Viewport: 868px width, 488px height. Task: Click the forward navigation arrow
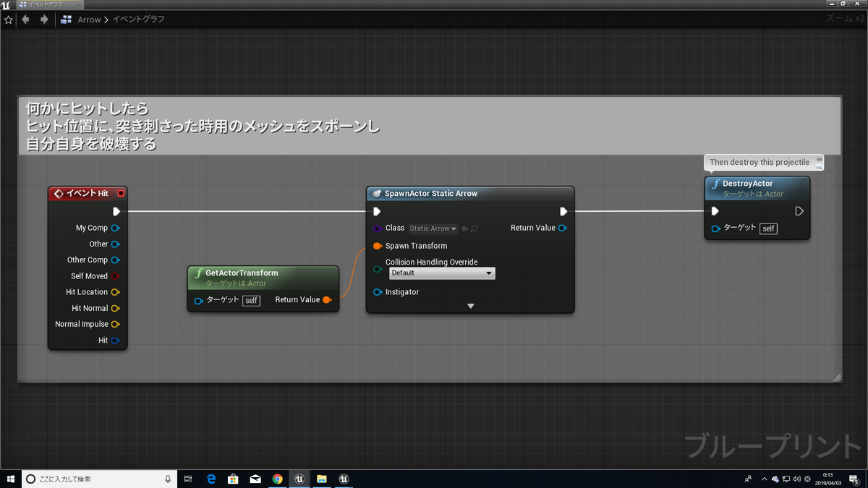pos(43,20)
